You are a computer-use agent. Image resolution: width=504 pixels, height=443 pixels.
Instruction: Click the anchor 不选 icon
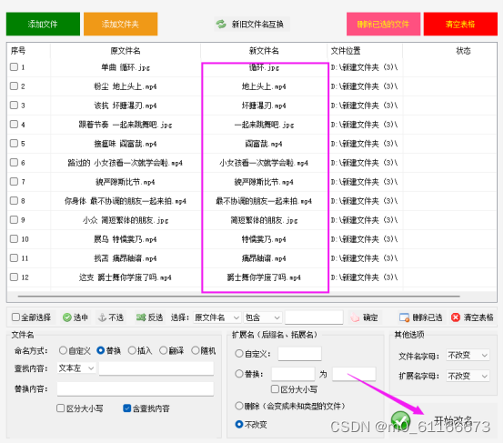pos(102,317)
